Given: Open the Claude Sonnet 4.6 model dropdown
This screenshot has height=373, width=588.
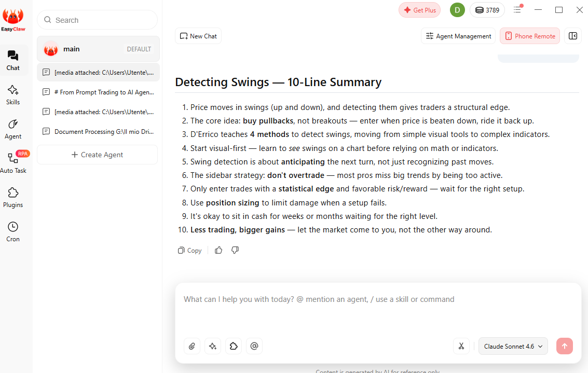Looking at the screenshot, I should (513, 346).
